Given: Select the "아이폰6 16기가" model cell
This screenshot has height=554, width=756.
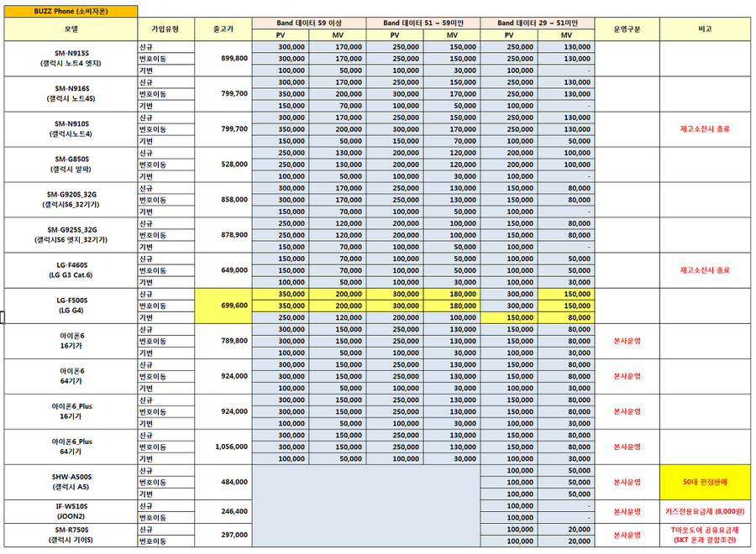Looking at the screenshot, I should coord(71,341).
